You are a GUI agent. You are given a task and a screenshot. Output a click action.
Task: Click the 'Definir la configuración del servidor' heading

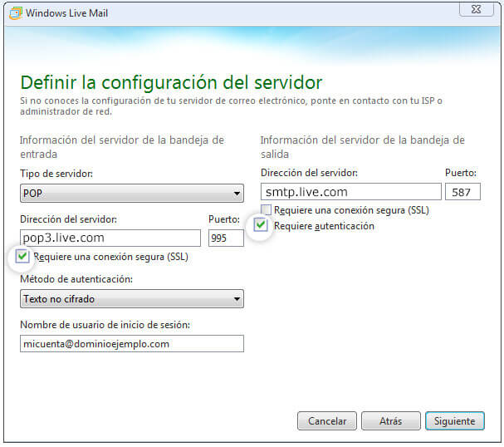tap(171, 82)
